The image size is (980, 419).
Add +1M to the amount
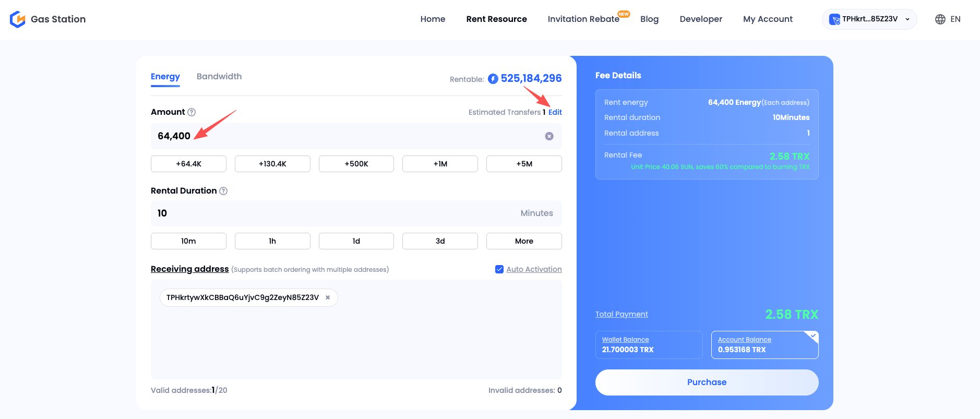(440, 164)
